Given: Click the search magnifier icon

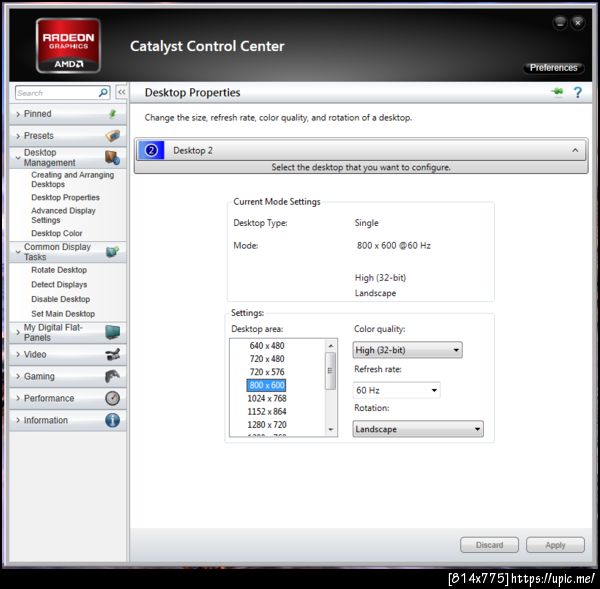Looking at the screenshot, I should pyautogui.click(x=103, y=93).
